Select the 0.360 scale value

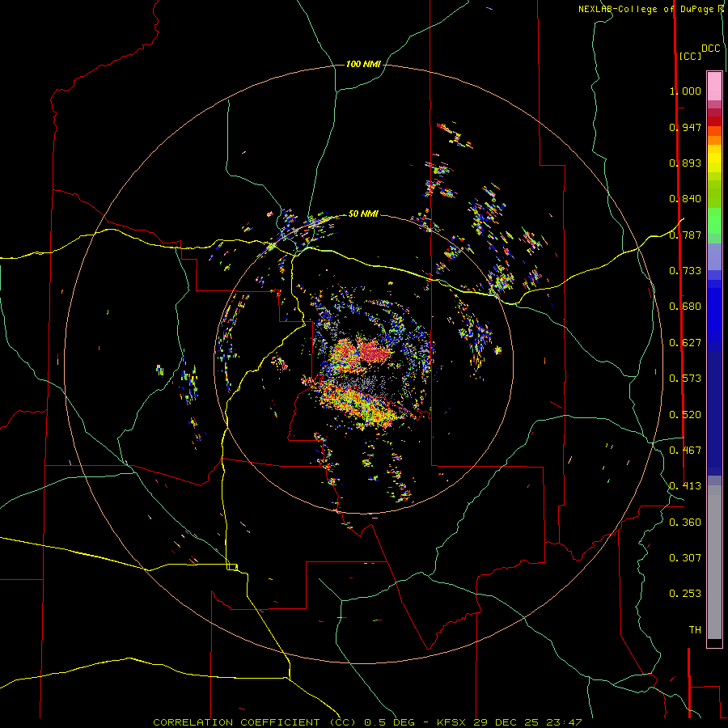tap(685, 523)
